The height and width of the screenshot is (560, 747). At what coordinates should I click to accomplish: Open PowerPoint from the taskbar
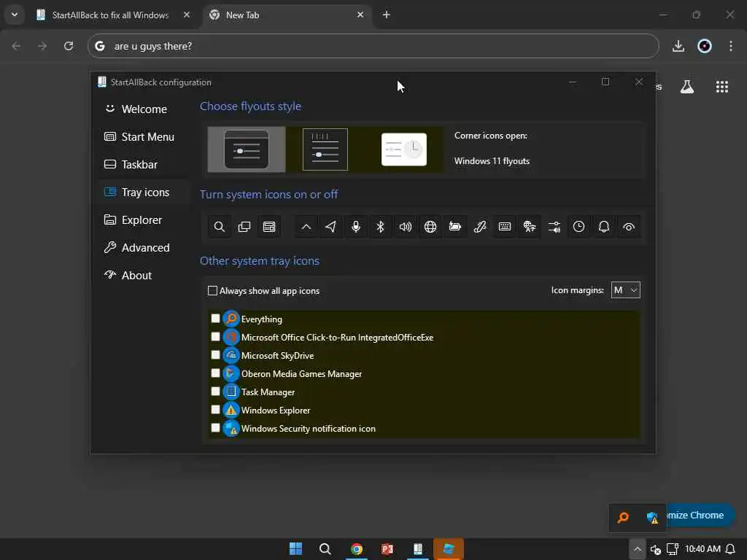click(387, 549)
